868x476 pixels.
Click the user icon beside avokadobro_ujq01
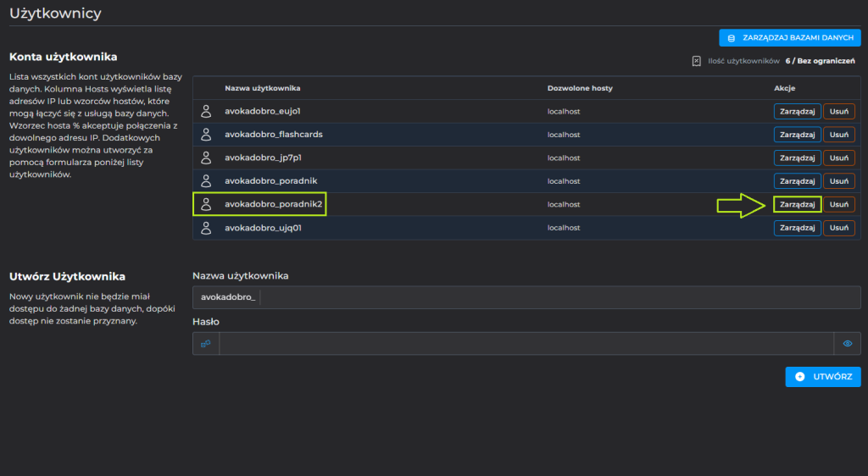click(x=205, y=228)
